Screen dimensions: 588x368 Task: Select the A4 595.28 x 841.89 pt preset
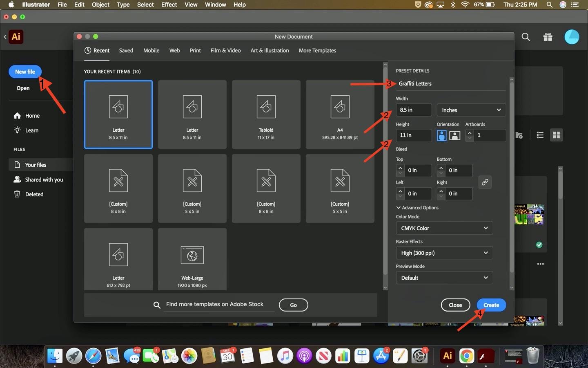pos(340,114)
